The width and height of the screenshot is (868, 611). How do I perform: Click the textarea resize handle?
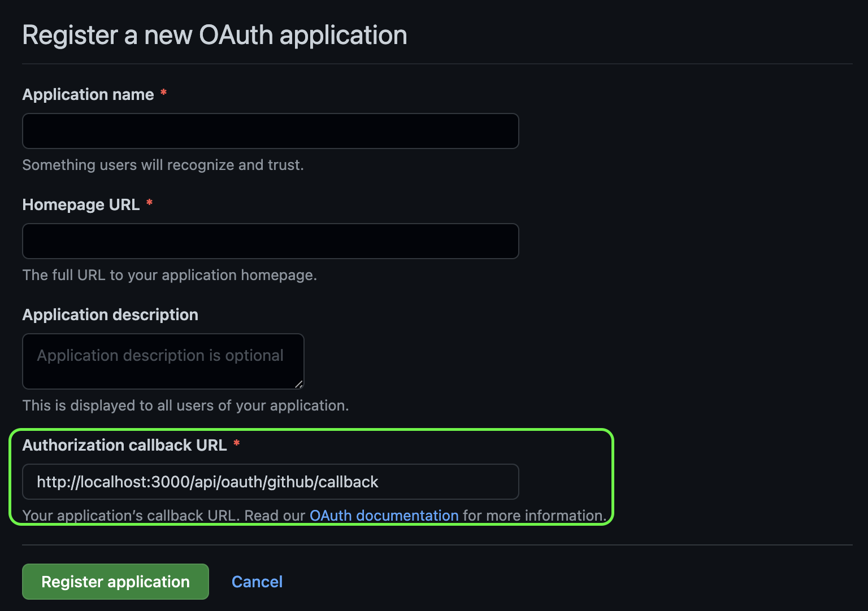point(299,385)
